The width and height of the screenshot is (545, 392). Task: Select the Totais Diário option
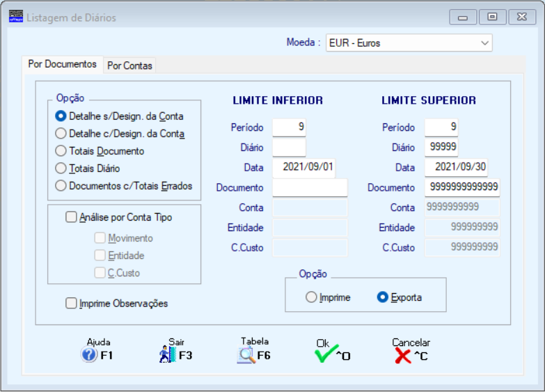[61, 168]
